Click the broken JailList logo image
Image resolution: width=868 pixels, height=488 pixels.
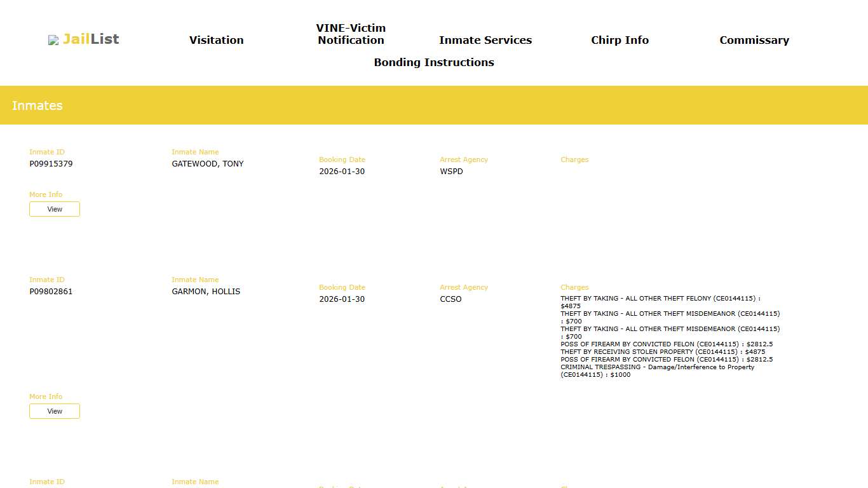(x=53, y=40)
